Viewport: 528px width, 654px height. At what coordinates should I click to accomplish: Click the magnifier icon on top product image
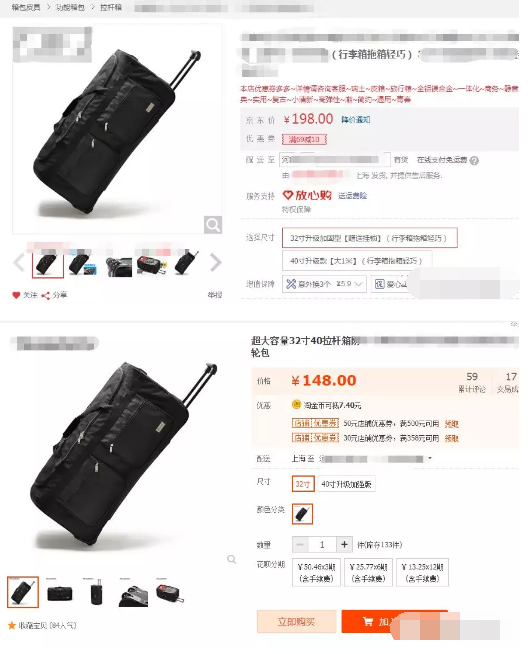click(x=213, y=225)
